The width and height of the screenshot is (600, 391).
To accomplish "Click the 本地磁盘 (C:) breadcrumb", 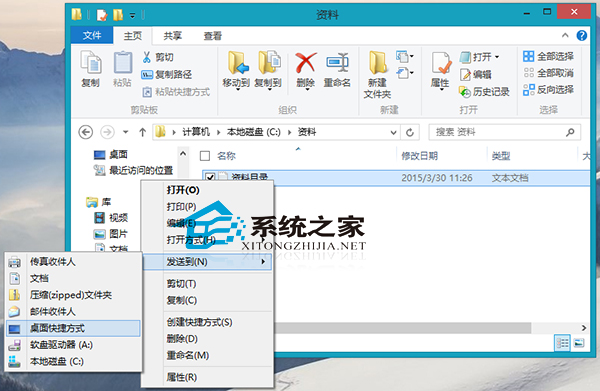I will pyautogui.click(x=254, y=132).
